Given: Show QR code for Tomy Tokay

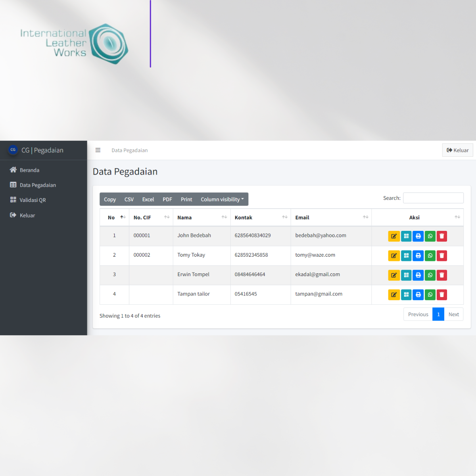Looking at the screenshot, I should [406, 255].
